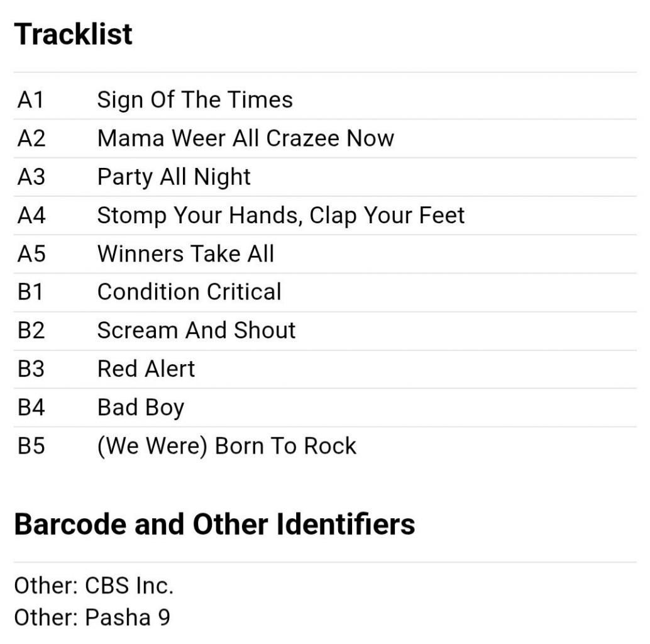Click the Barcode and Other Identifiers heading
This screenshot has width=650, height=644.
214,524
